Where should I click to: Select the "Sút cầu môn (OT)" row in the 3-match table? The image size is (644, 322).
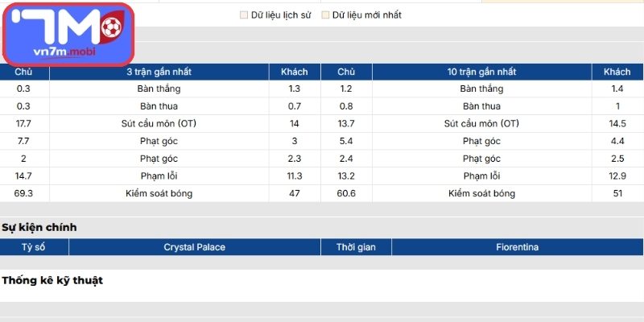159,123
